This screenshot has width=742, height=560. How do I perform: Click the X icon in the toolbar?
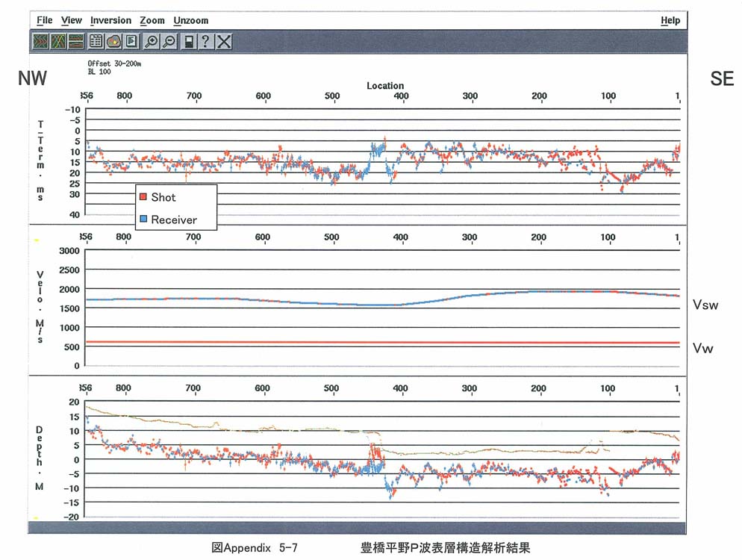(x=224, y=42)
